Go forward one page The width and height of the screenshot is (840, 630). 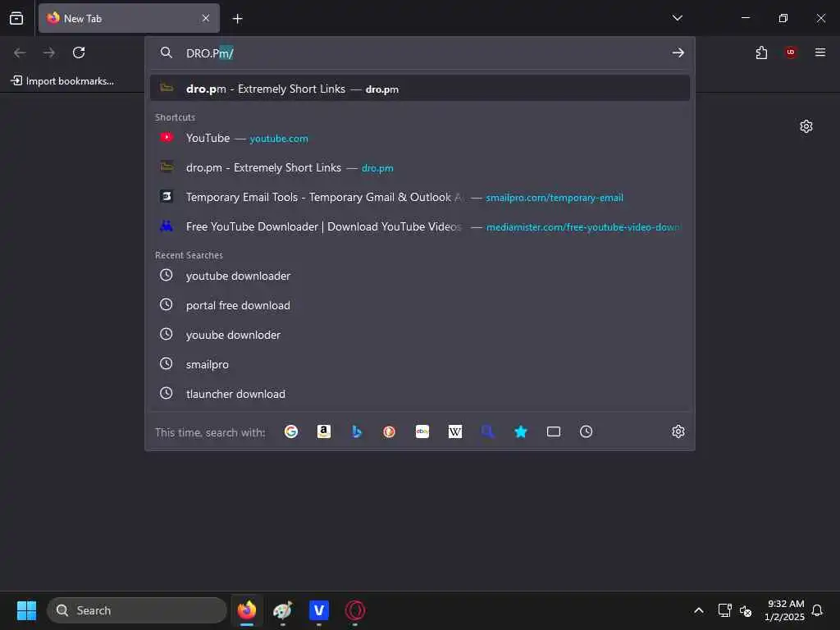tap(49, 52)
